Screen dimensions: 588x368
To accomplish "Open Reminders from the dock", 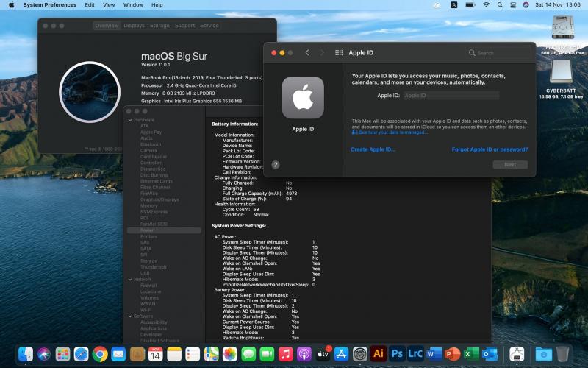I will [x=193, y=354].
